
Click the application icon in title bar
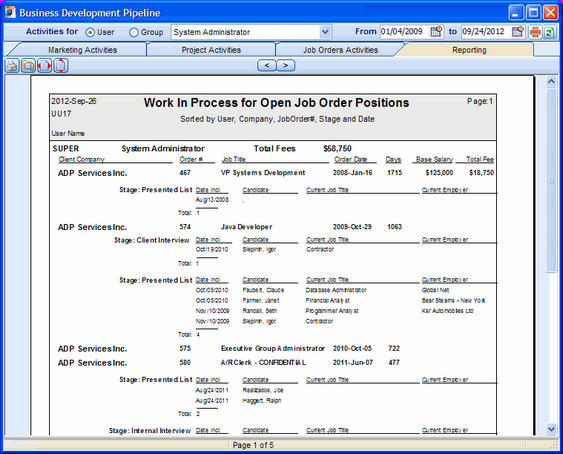click(10, 12)
